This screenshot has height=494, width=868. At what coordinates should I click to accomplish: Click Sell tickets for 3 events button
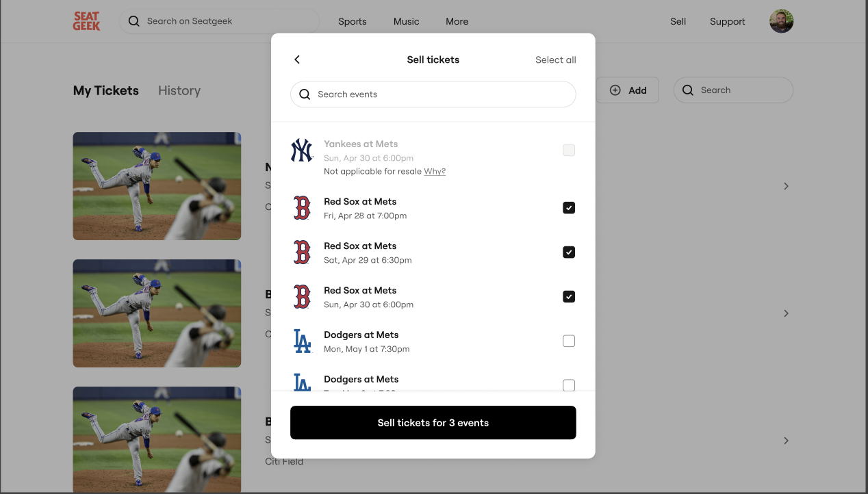point(433,423)
